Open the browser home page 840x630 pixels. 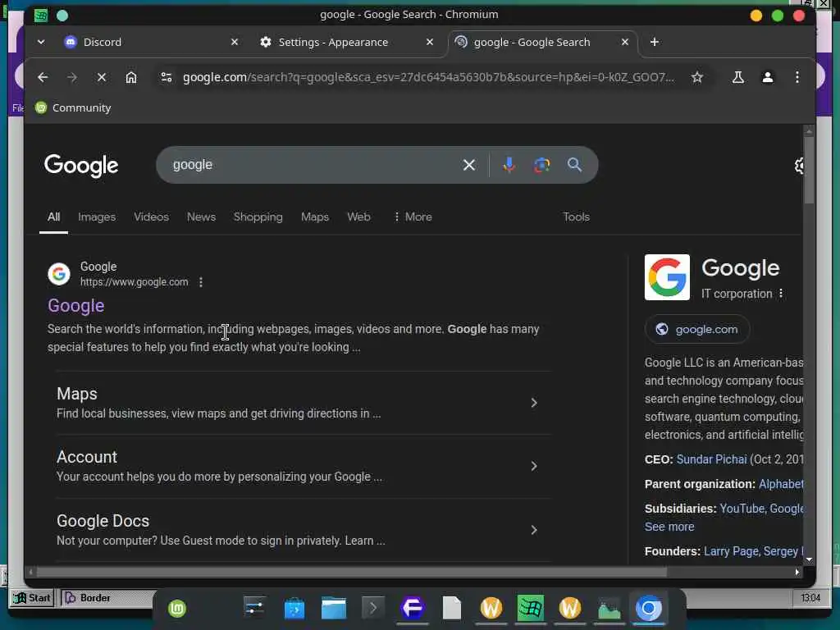click(130, 77)
